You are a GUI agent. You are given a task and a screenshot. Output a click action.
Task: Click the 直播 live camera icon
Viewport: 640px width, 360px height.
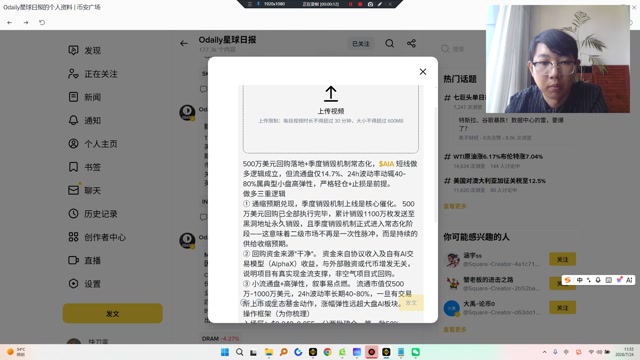pyautogui.click(x=73, y=260)
